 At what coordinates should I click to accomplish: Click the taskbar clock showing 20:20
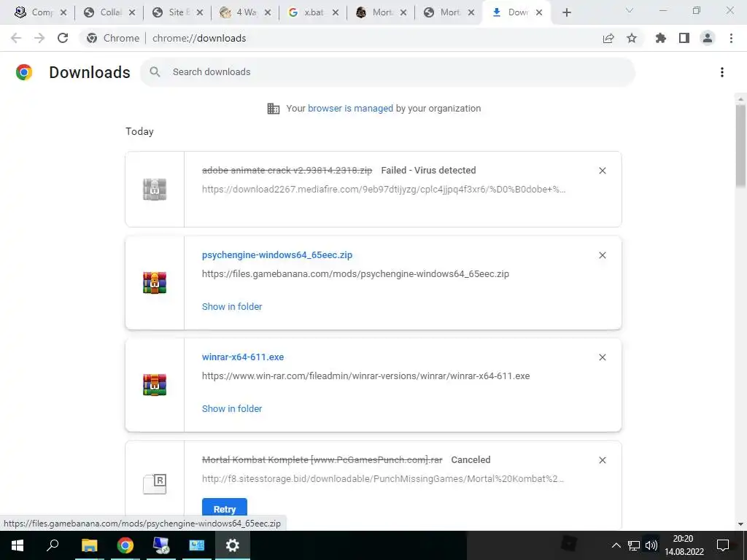pyautogui.click(x=684, y=545)
